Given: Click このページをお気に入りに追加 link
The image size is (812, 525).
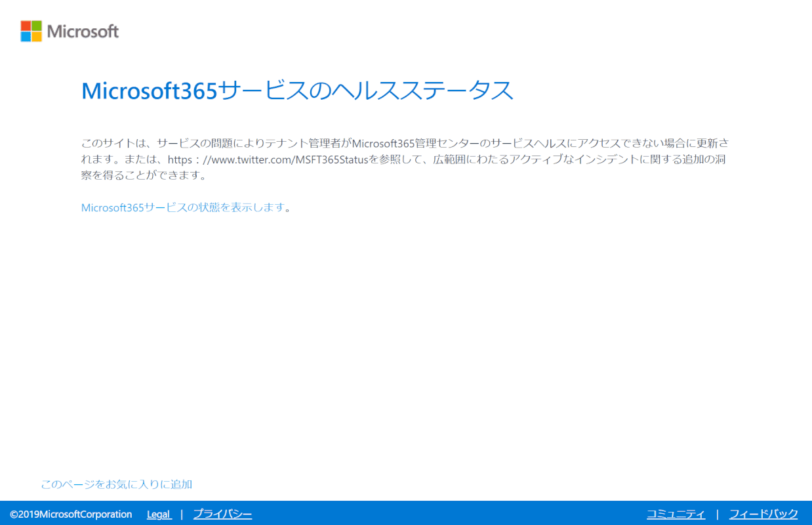Looking at the screenshot, I should click(117, 484).
